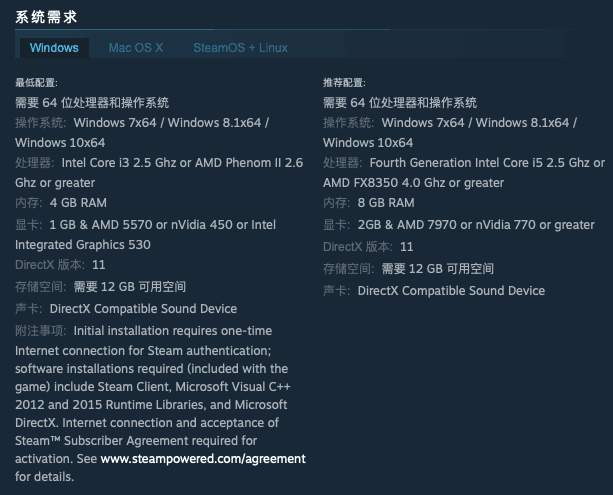
Task: Click the 最低配置 heading
Action: tap(36, 83)
